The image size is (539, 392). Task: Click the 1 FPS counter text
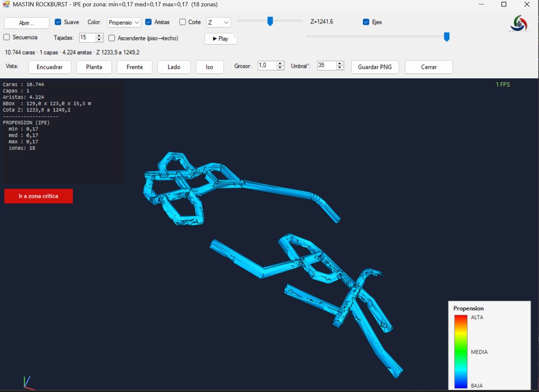click(x=503, y=85)
